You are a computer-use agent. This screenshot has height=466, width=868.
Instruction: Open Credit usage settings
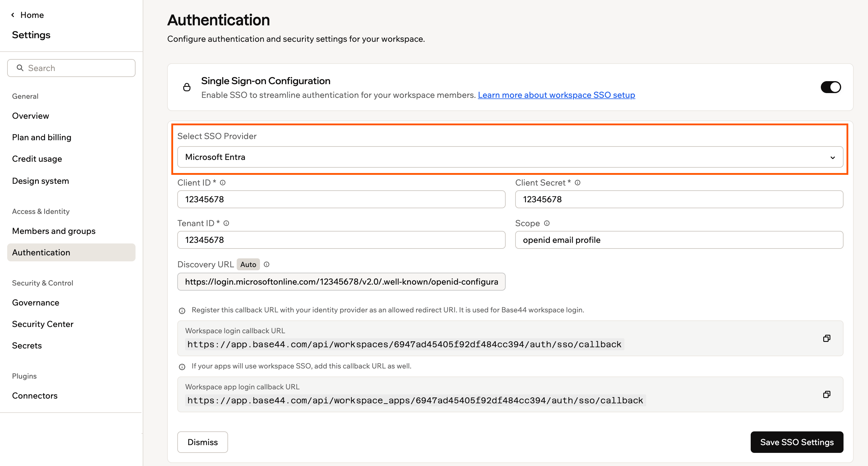pyautogui.click(x=37, y=159)
